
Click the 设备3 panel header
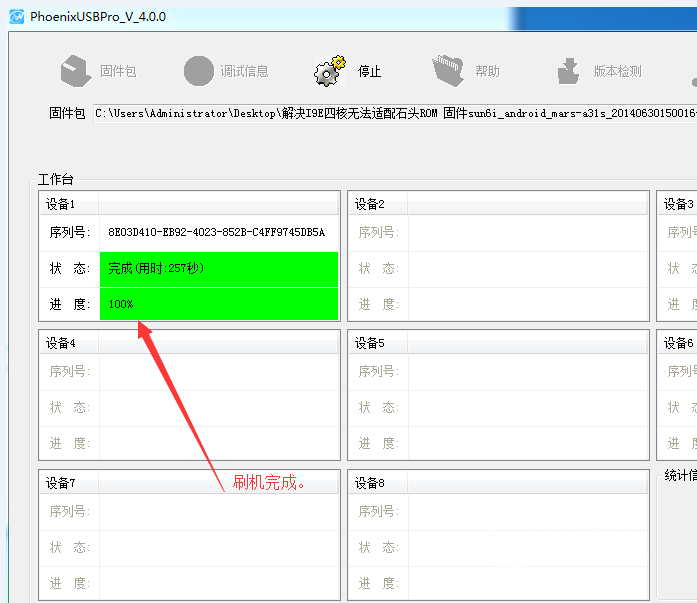677,204
